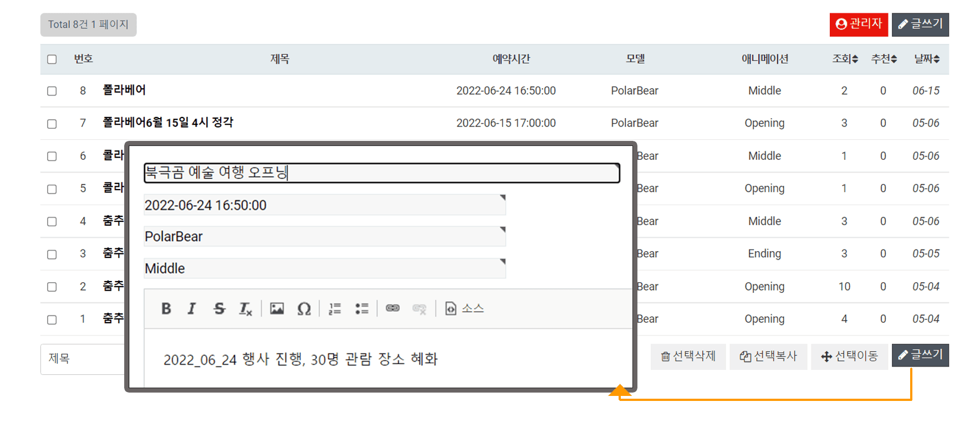This screenshot has width=980, height=422.
Task: Insert a bulleted list
Action: pos(361,309)
